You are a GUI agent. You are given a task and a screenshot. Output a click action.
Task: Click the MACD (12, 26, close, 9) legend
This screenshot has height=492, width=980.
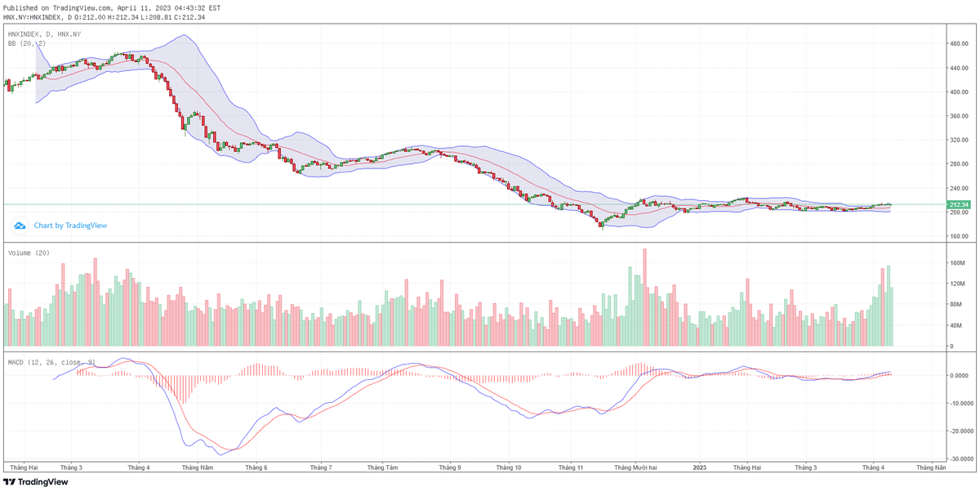click(52, 361)
